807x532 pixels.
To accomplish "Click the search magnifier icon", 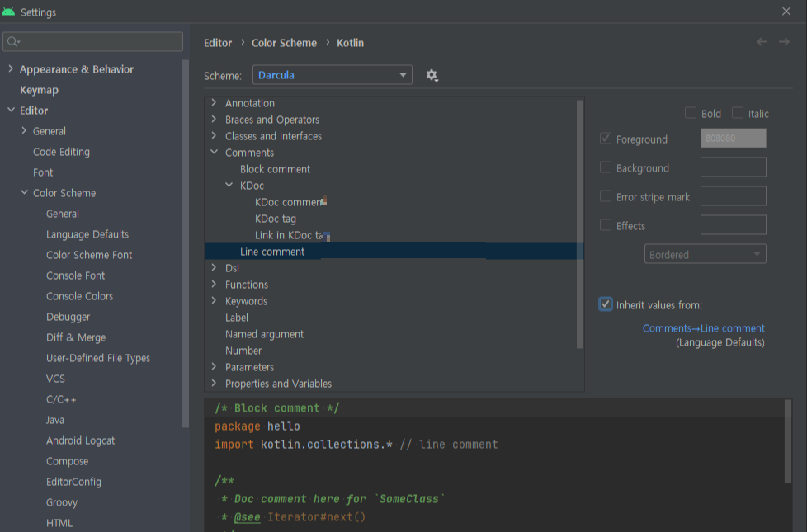I will [x=13, y=42].
